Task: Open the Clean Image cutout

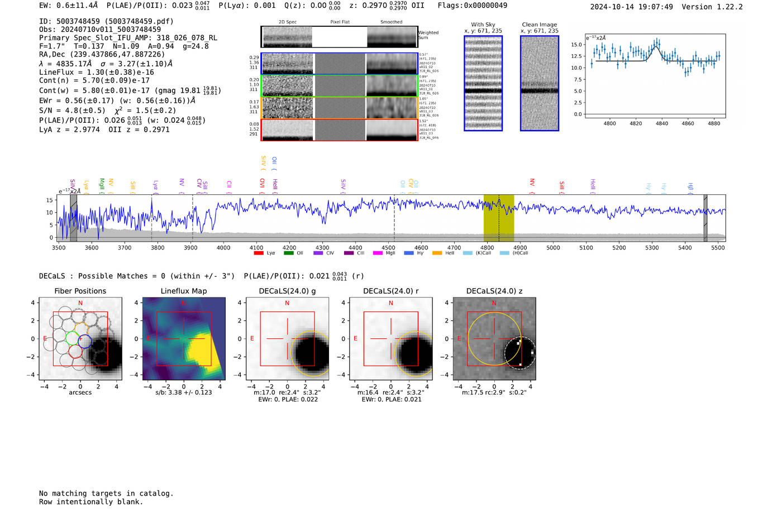Action: (x=540, y=83)
